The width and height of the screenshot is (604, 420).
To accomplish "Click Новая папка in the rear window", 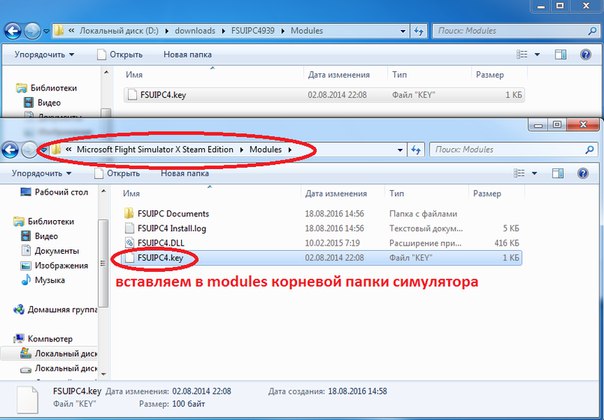I will click(x=188, y=55).
